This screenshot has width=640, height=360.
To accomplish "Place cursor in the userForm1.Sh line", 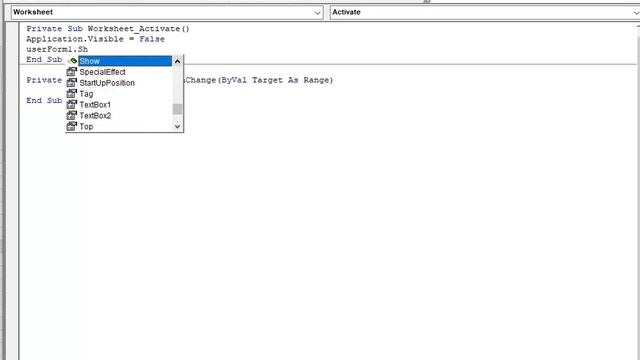I will 57,49.
